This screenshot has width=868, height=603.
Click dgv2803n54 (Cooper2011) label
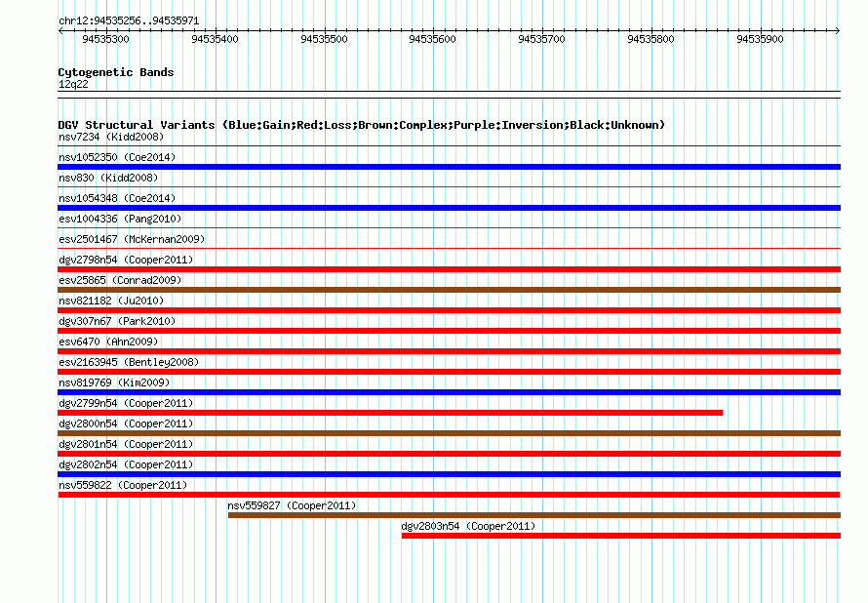[x=468, y=526]
